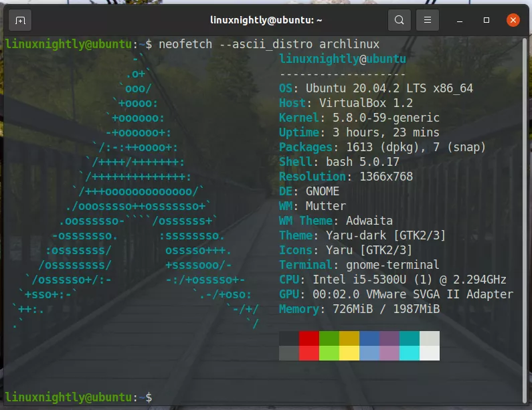The height and width of the screenshot is (410, 532).
Task: Click the Packages: 1613 (dpkg) line
Action: coord(382,147)
